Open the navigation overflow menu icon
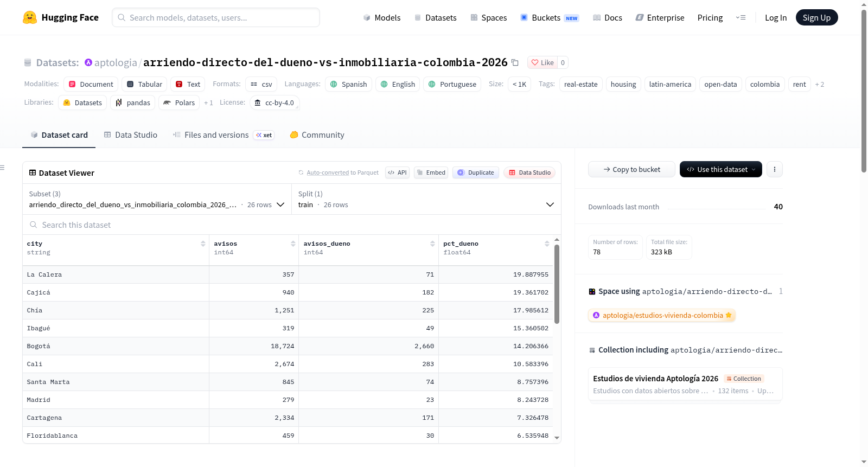Screen dimensions: 868x467 point(741,18)
